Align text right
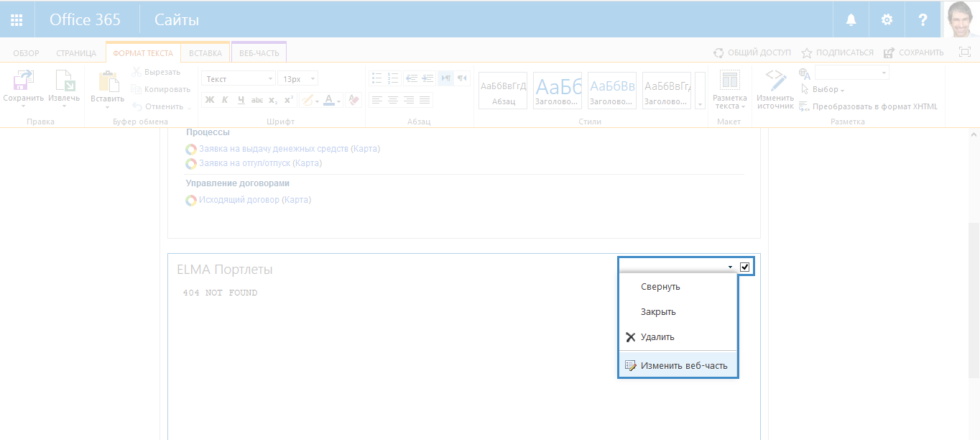This screenshot has width=980, height=440. pos(409,100)
